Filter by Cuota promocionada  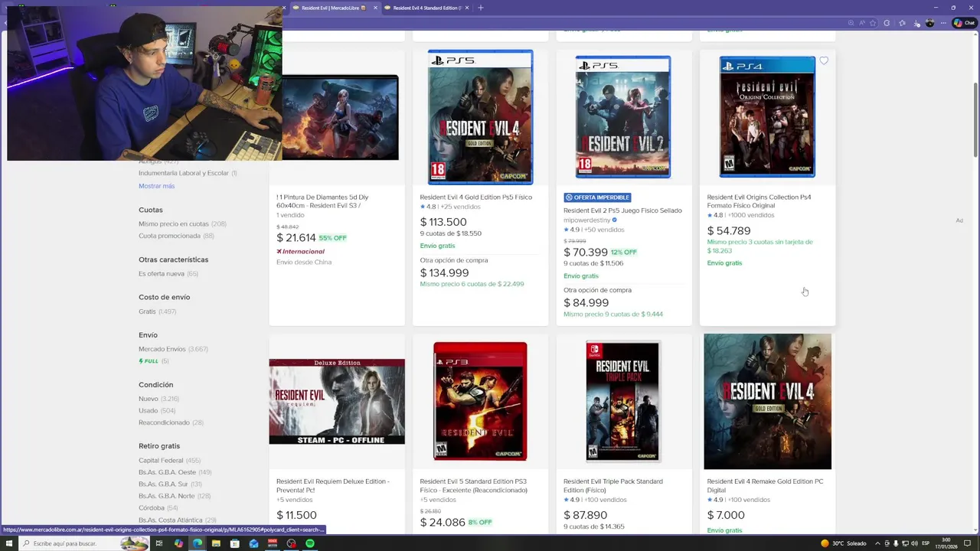click(176, 236)
